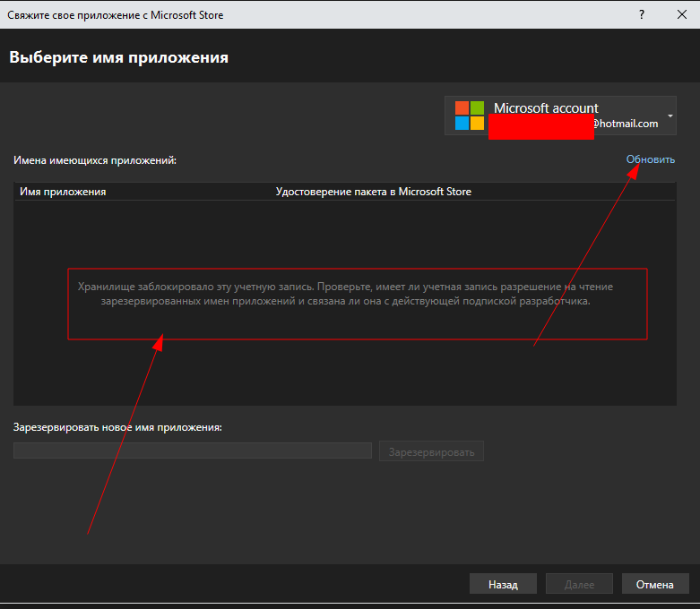Image resolution: width=700 pixels, height=609 pixels.
Task: Close the Microsoft Store association dialog
Action: pyautogui.click(x=682, y=14)
